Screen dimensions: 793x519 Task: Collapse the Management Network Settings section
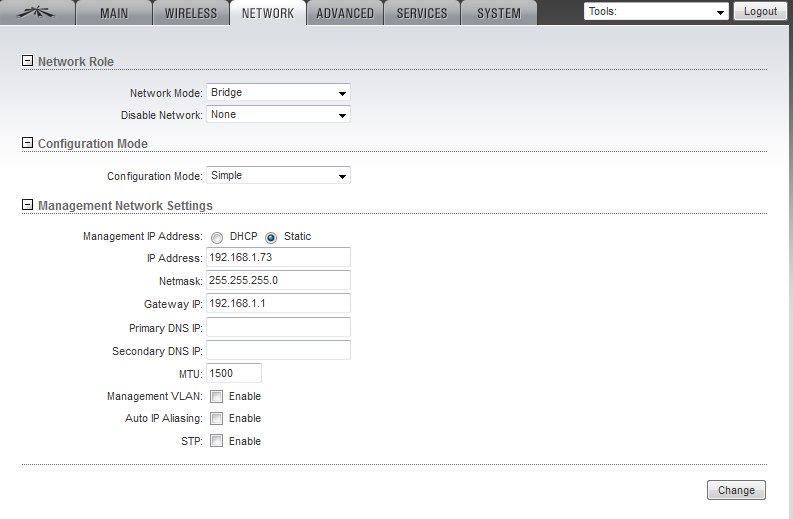pyautogui.click(x=27, y=205)
